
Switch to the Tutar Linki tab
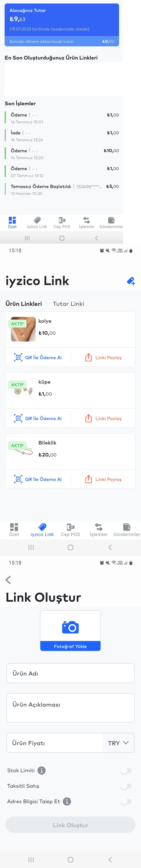pyautogui.click(x=69, y=304)
